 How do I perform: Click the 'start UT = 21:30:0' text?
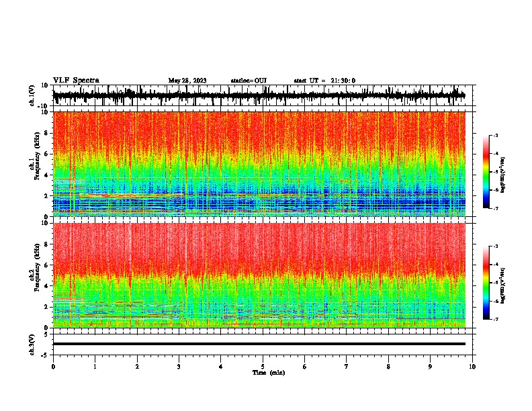click(x=324, y=81)
